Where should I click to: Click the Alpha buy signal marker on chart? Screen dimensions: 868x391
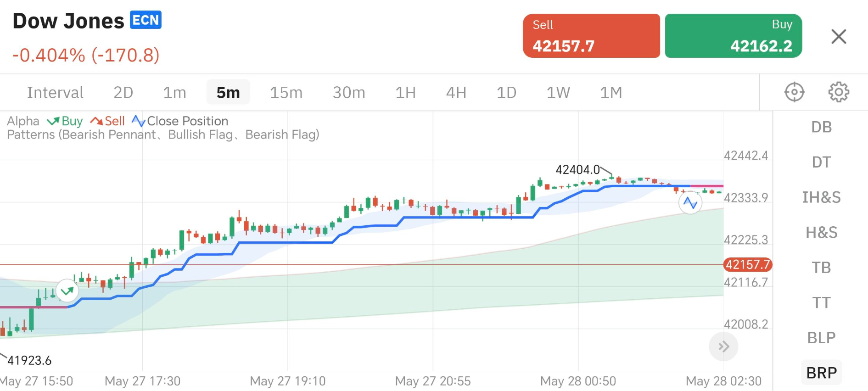[67, 290]
